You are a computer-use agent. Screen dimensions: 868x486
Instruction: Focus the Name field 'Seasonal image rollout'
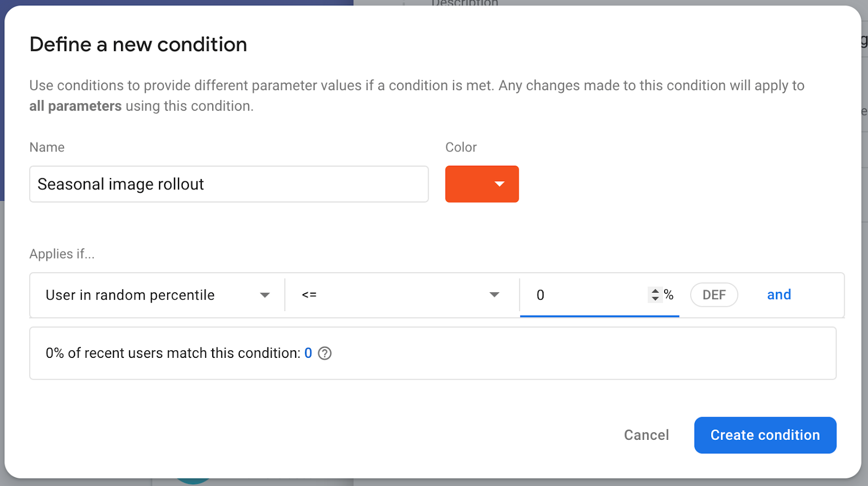pos(228,184)
